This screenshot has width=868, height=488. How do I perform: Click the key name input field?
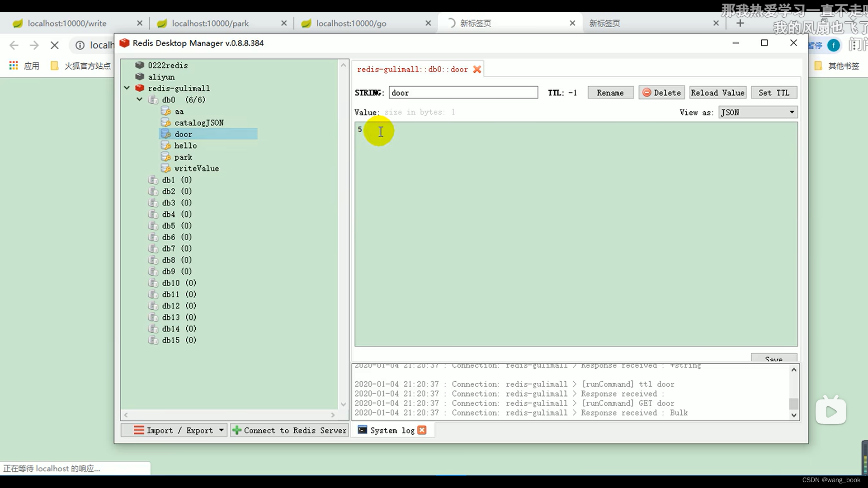[x=463, y=93]
